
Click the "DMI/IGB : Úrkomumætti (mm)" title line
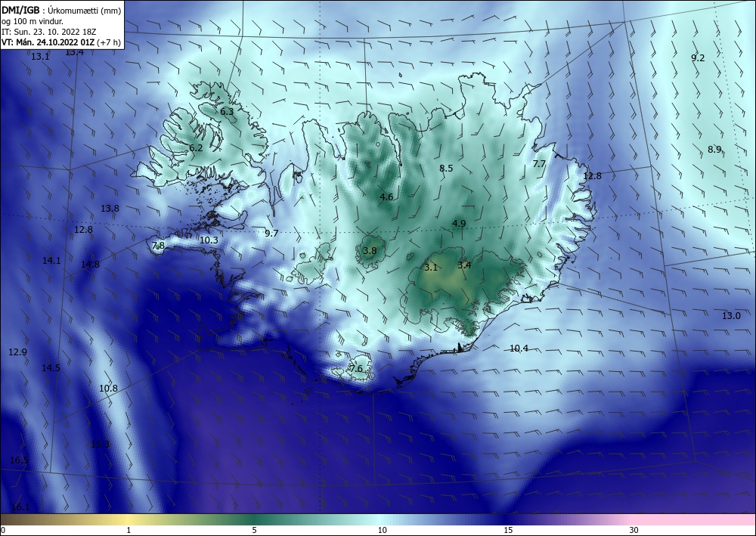tap(61, 11)
